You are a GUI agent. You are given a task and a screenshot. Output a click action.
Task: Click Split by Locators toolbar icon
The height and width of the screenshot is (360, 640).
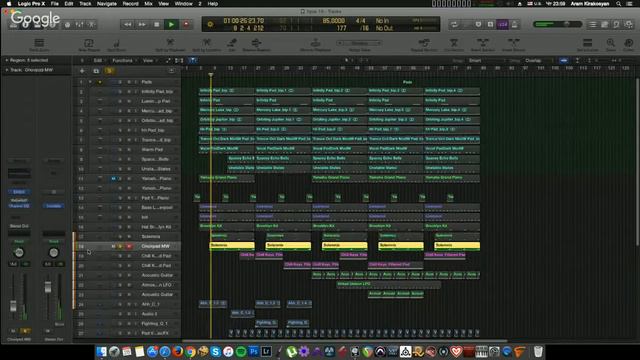coord(207,44)
